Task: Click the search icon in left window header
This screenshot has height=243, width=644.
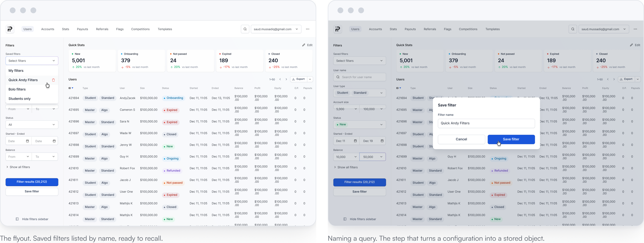Action: pyautogui.click(x=245, y=29)
